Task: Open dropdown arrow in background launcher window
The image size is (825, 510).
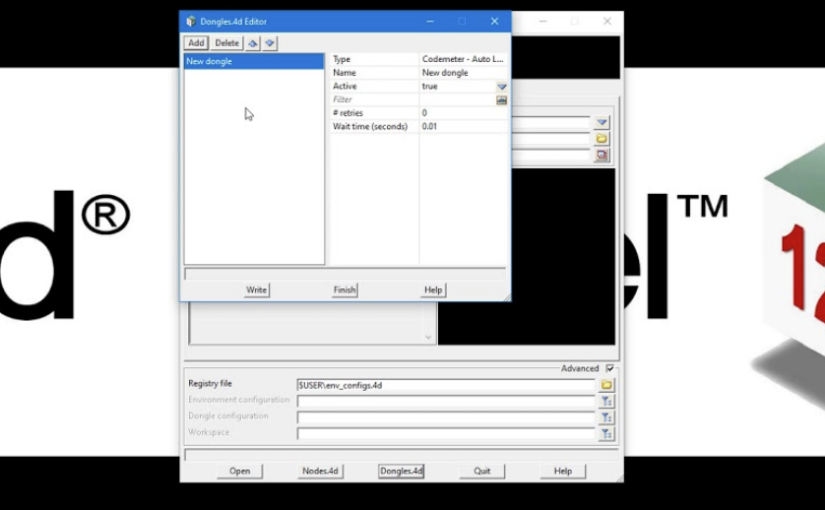Action: pyautogui.click(x=602, y=123)
